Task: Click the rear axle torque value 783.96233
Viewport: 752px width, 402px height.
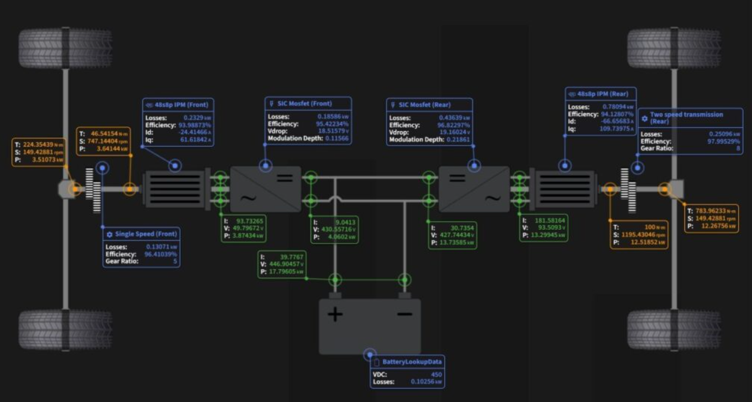Action: point(711,211)
